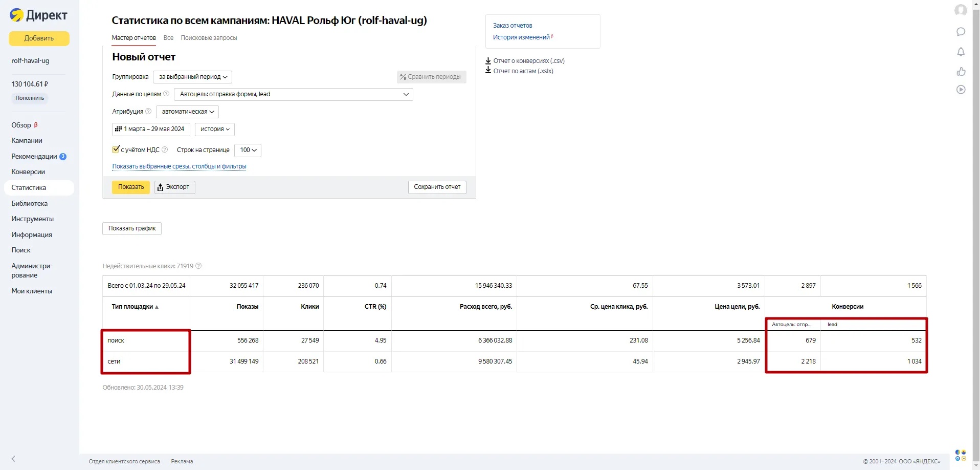Open the chat messages icon
This screenshot has height=470, width=980.
[x=961, y=32]
